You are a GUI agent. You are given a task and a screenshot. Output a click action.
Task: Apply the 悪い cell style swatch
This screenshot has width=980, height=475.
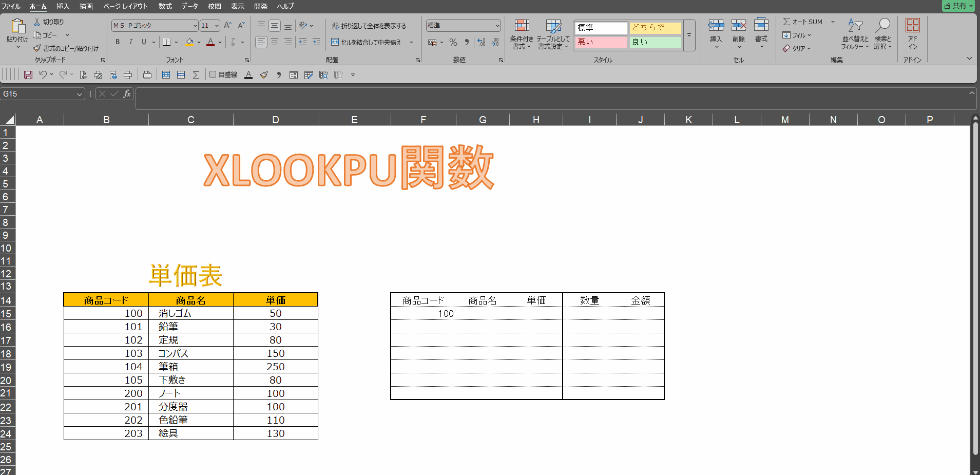(x=600, y=42)
